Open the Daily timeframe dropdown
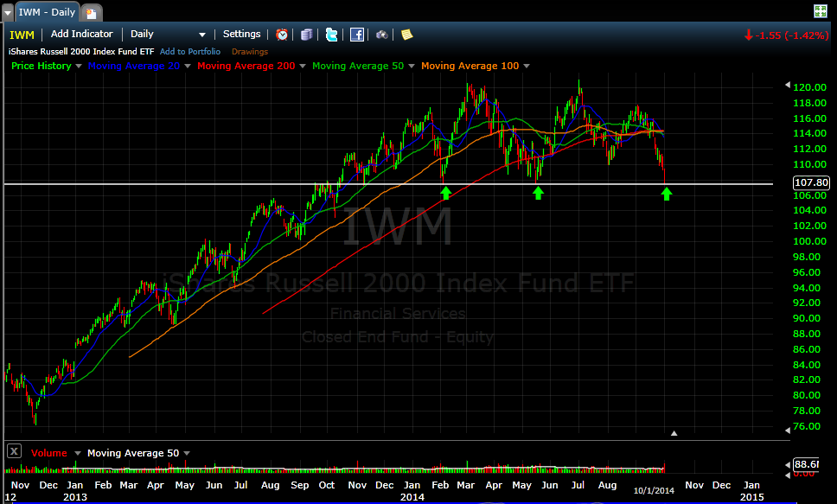The width and height of the screenshot is (837, 504). 168,35
